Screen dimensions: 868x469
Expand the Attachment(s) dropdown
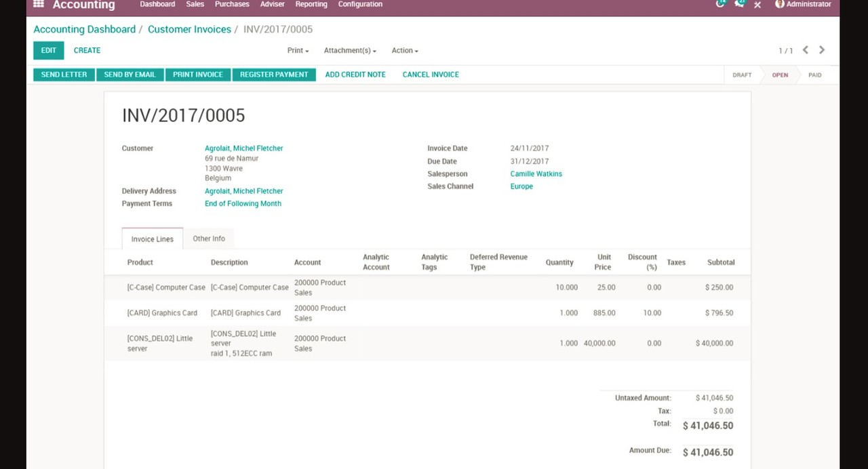350,51
